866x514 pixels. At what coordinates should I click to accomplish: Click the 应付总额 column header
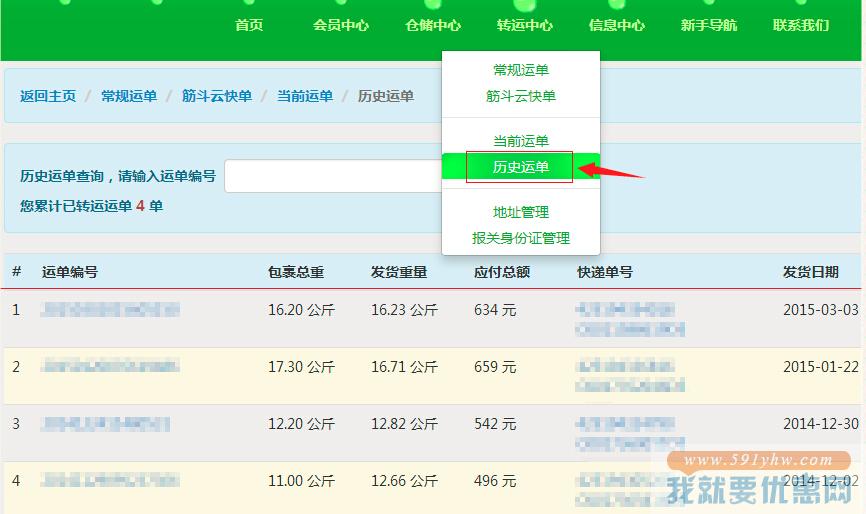tap(502, 272)
